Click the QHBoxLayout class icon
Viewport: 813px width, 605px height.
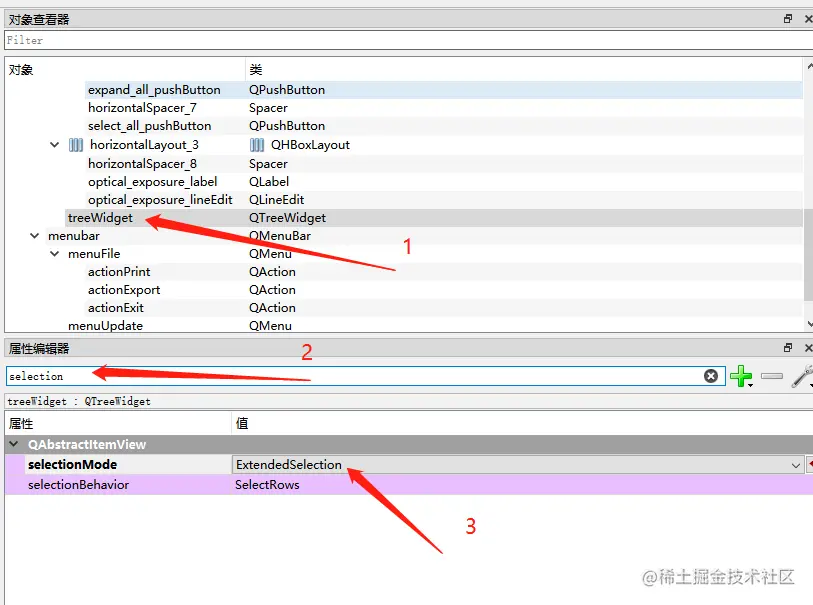coord(257,145)
